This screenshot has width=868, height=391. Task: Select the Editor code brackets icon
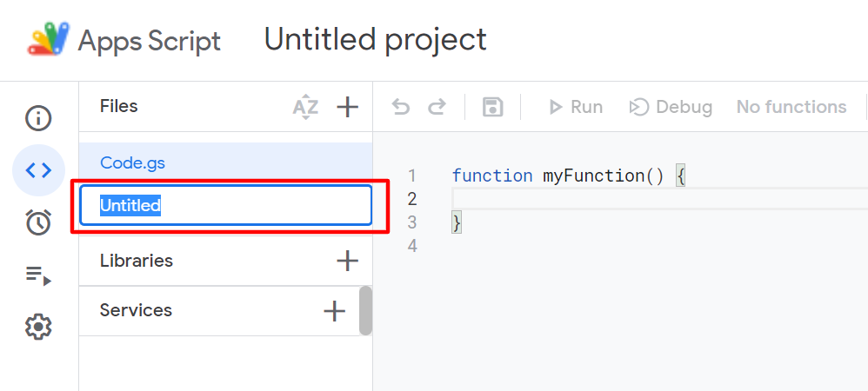point(39,170)
